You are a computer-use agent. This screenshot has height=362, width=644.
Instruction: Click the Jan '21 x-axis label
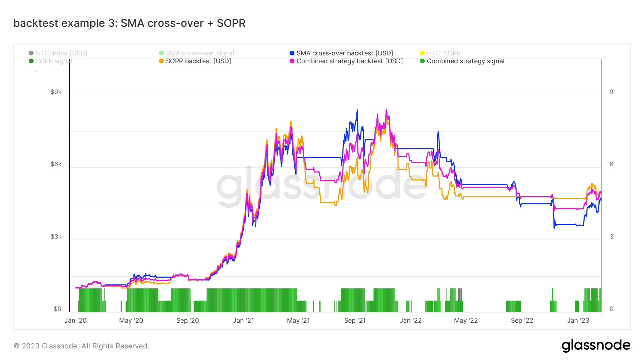243,321
